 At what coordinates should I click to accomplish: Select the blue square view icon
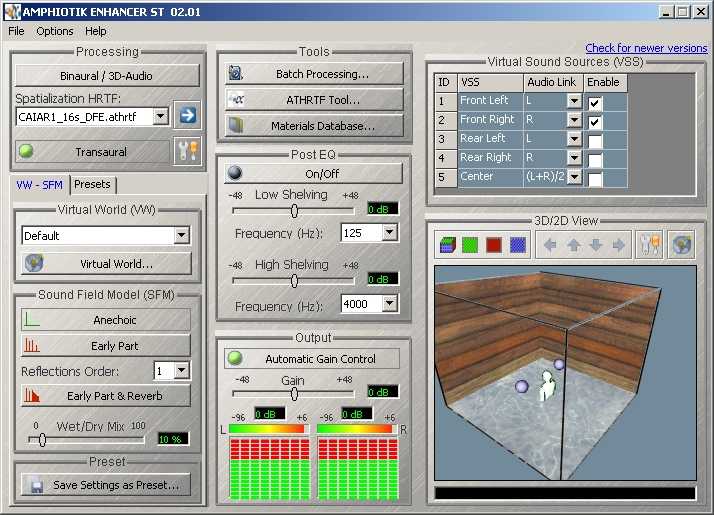tap(518, 245)
